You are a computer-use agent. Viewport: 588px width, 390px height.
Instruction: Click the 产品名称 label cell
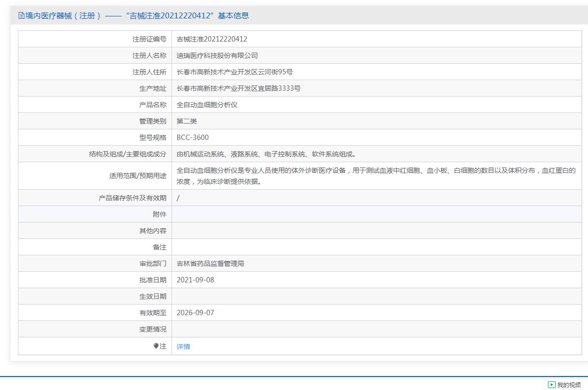tap(95, 105)
